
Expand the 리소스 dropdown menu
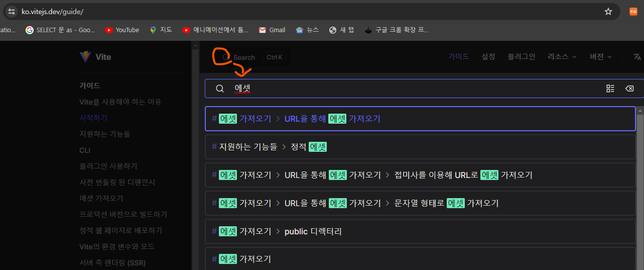pos(562,57)
